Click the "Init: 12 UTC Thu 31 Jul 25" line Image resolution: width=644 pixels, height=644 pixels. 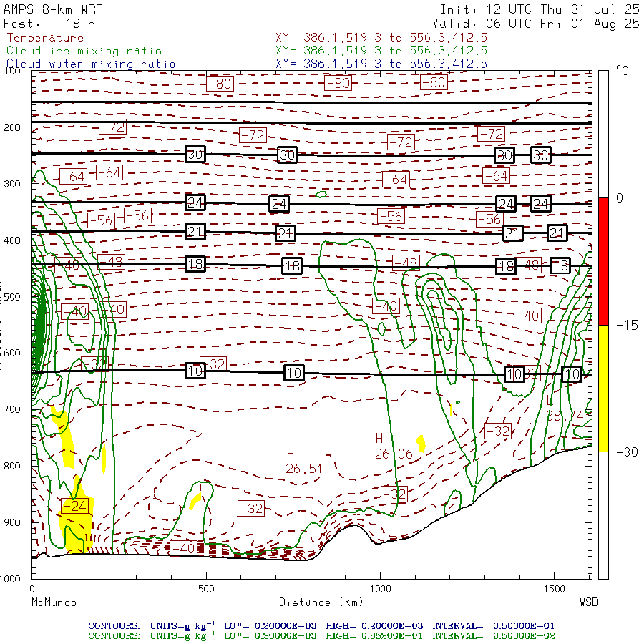pos(540,9)
